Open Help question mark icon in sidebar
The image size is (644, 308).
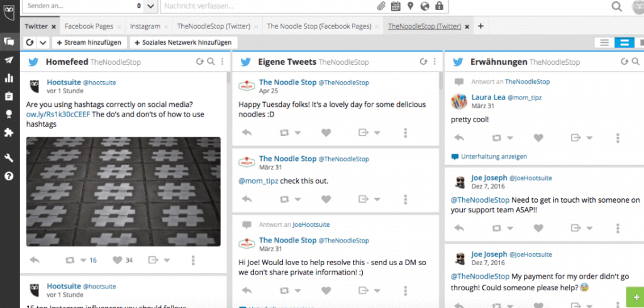pos(9,176)
